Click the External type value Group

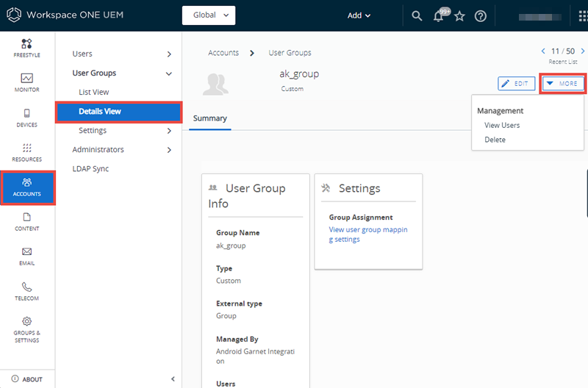pyautogui.click(x=226, y=316)
